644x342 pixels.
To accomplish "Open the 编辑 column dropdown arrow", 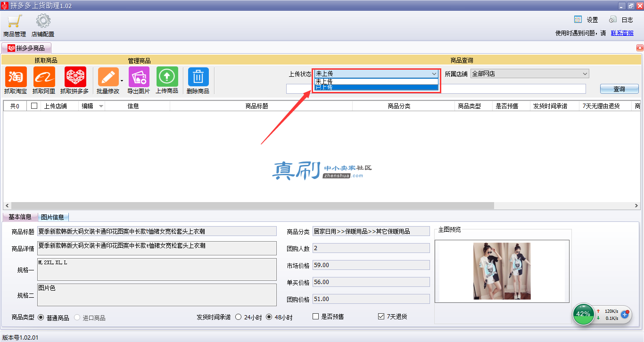I will pyautogui.click(x=101, y=106).
